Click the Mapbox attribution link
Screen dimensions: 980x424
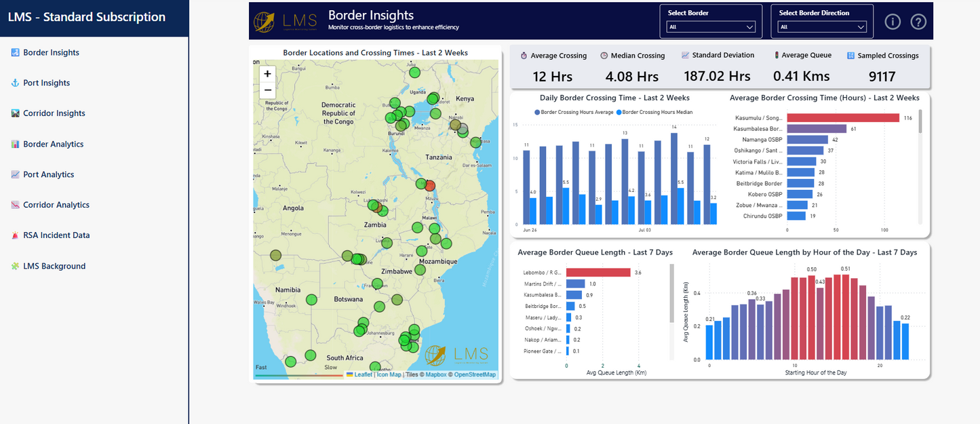[x=435, y=374]
